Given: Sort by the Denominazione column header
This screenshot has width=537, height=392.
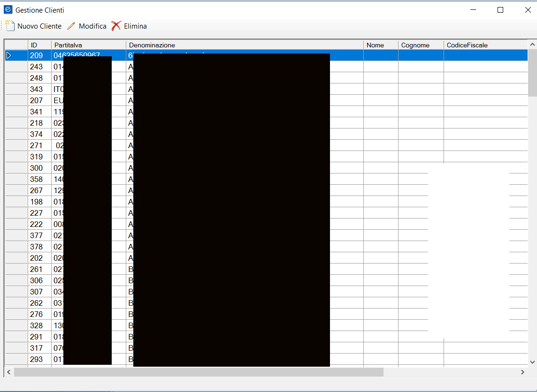Looking at the screenshot, I should 245,45.
